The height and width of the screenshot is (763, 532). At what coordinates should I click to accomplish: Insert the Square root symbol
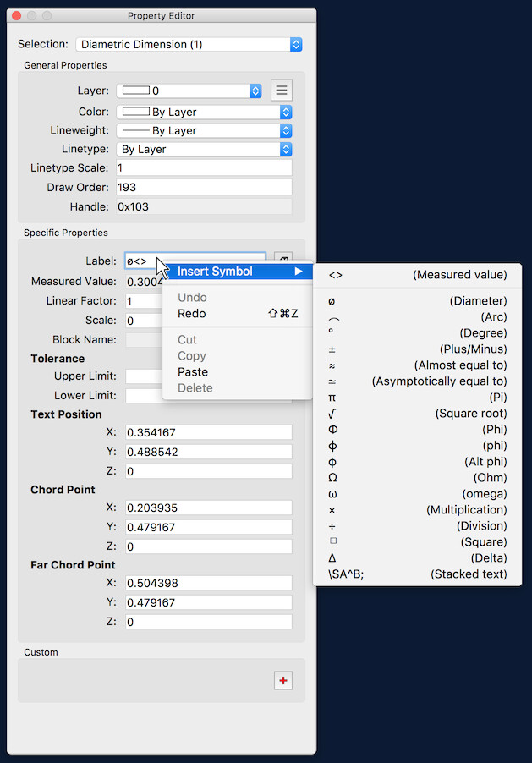point(418,414)
